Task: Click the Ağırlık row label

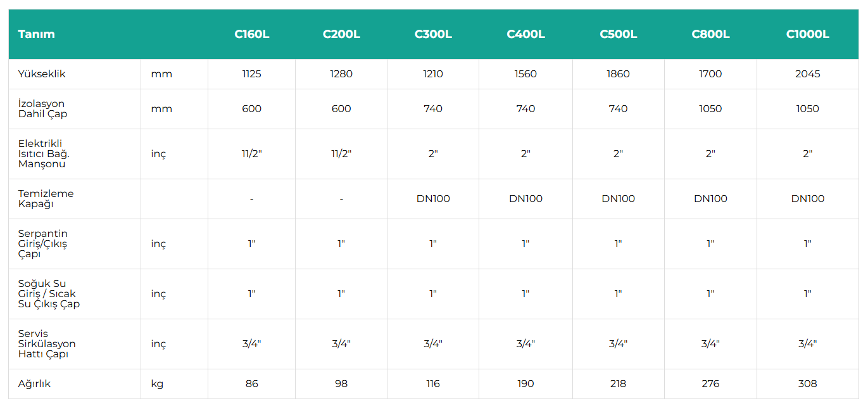Action: 34,384
